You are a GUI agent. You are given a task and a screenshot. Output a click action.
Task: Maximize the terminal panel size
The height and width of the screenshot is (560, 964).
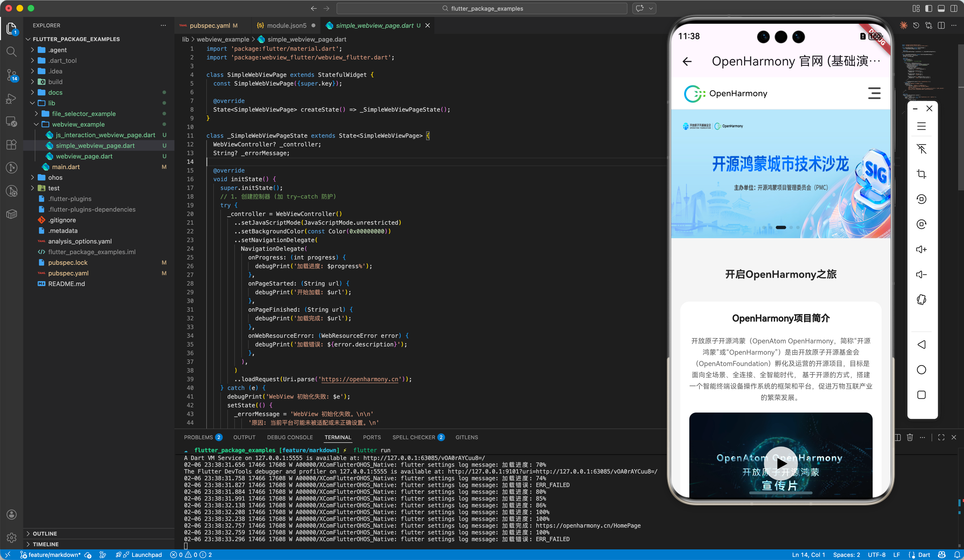point(941,437)
